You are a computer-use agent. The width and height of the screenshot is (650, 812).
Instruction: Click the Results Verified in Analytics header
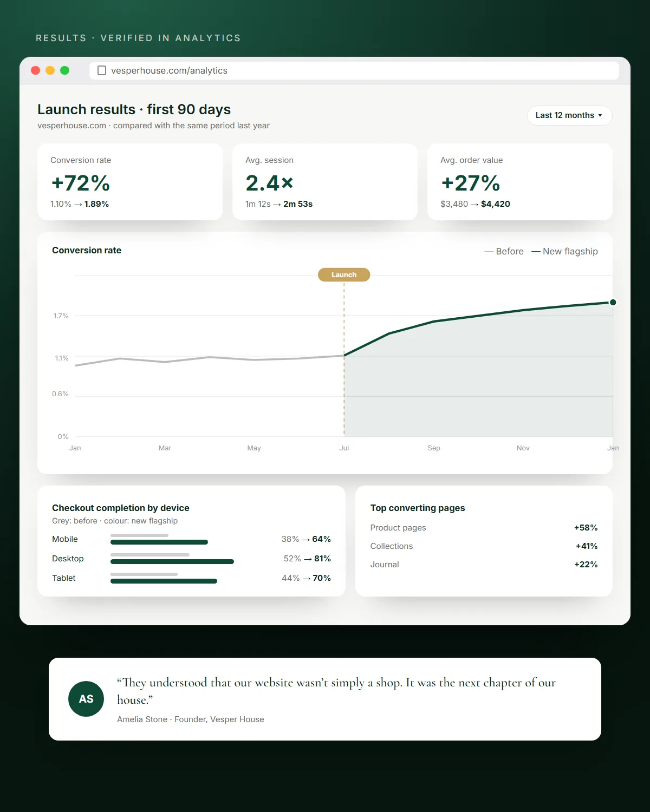[x=138, y=38]
